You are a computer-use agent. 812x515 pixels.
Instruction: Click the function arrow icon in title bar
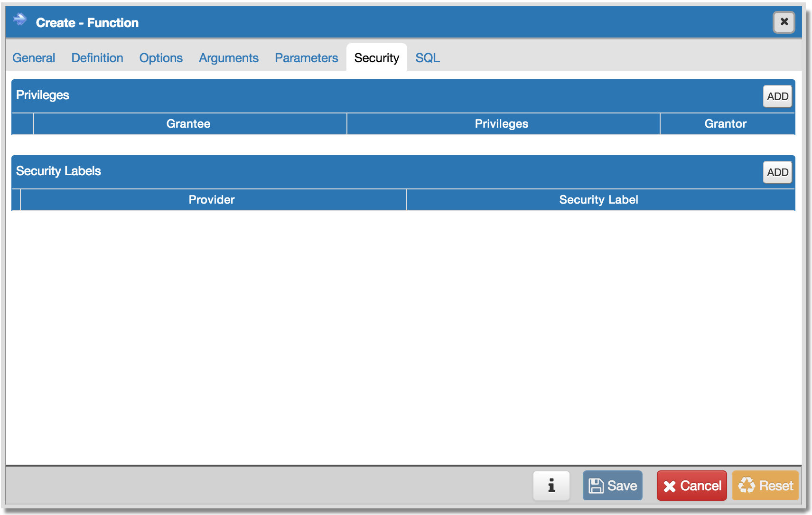click(20, 20)
